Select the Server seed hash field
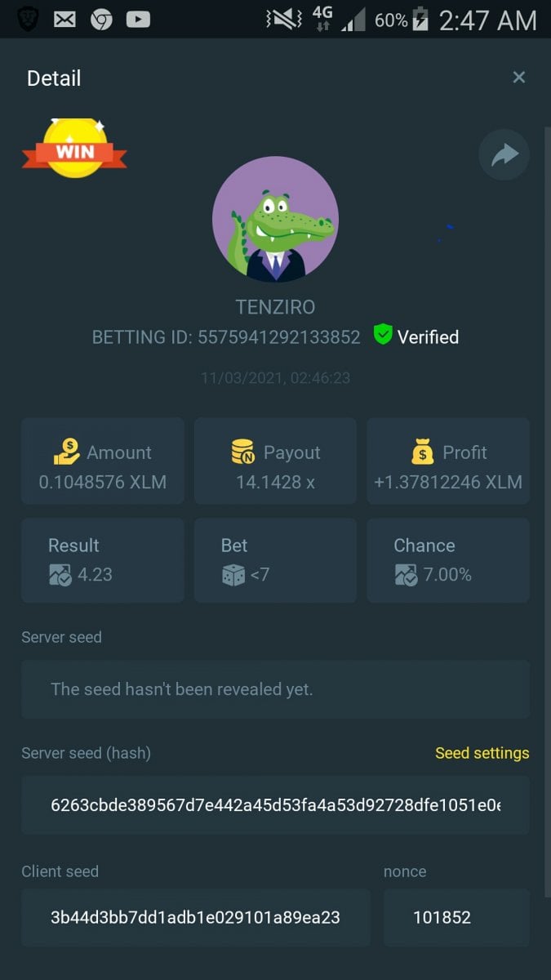The width and height of the screenshot is (551, 980). click(275, 805)
